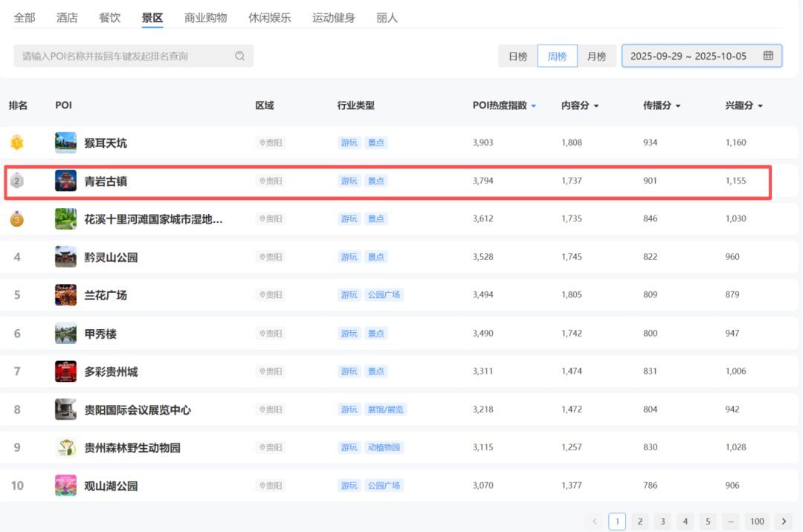This screenshot has height=532, width=803.
Task: Click the search magnifier icon
Action: (239, 56)
